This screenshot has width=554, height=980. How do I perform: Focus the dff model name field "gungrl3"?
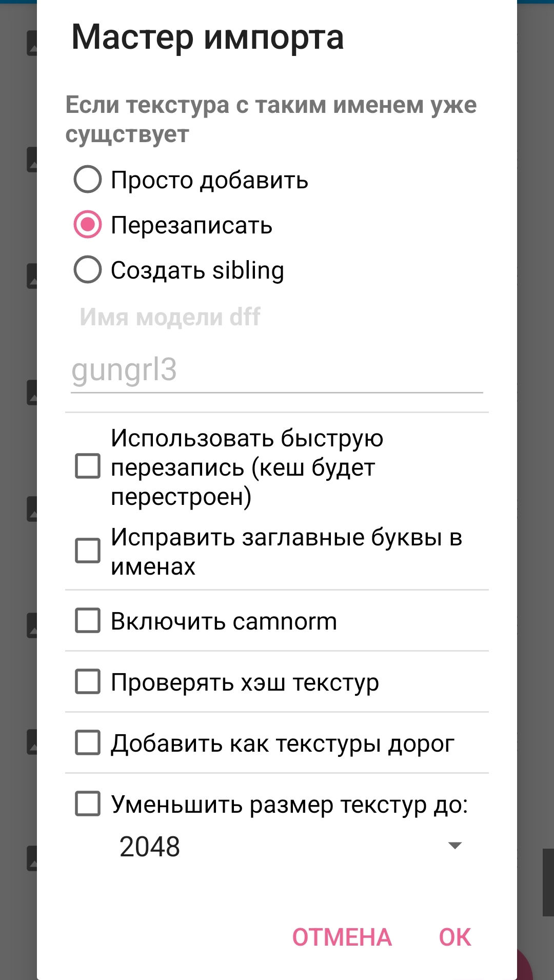276,370
